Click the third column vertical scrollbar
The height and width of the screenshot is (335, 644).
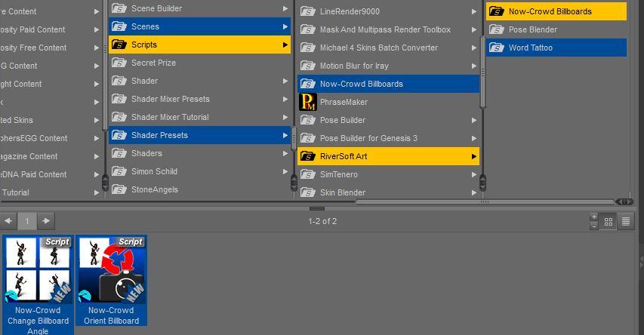point(482,73)
